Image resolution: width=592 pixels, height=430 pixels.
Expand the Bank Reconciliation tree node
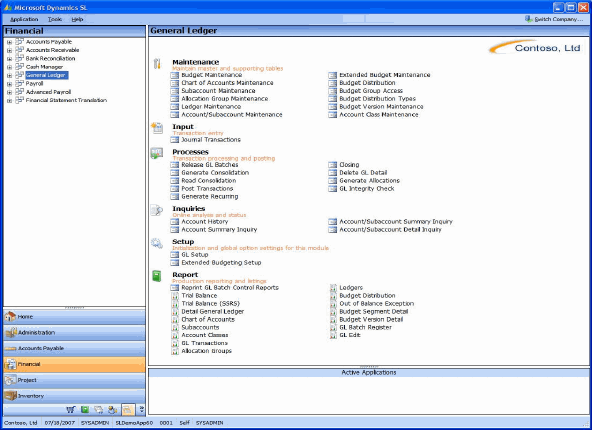click(9, 59)
